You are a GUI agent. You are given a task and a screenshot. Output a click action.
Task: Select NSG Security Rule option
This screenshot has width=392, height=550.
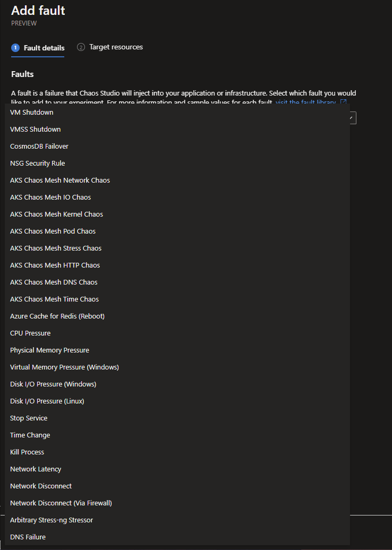(x=38, y=164)
